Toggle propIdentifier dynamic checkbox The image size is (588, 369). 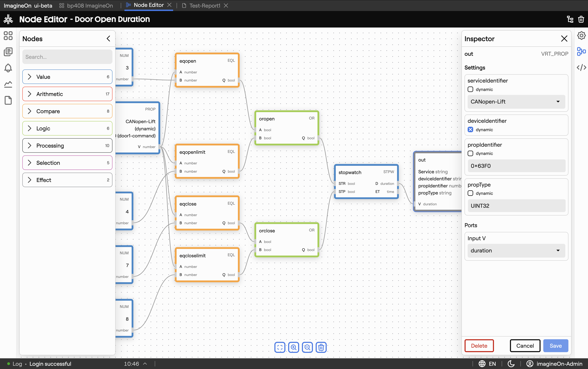pyautogui.click(x=470, y=153)
